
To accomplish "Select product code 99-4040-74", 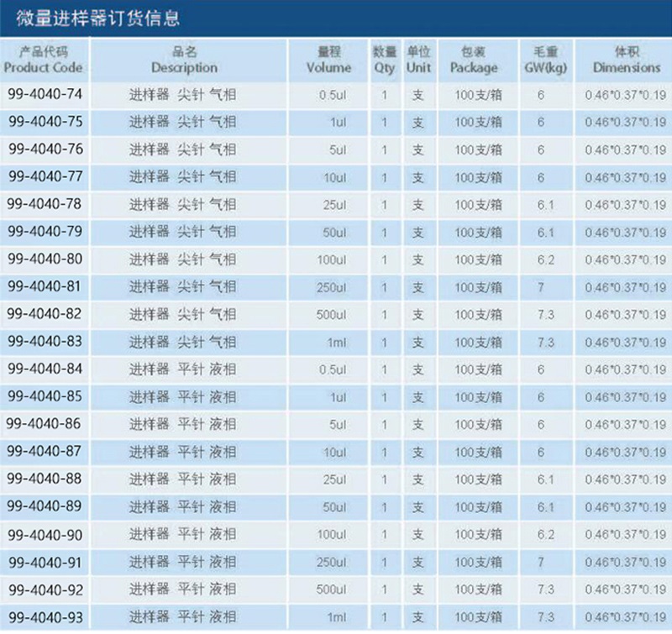I will [45, 95].
